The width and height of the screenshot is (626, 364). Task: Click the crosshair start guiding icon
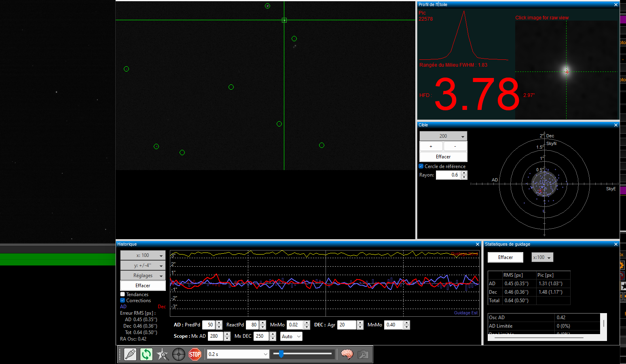[179, 354]
